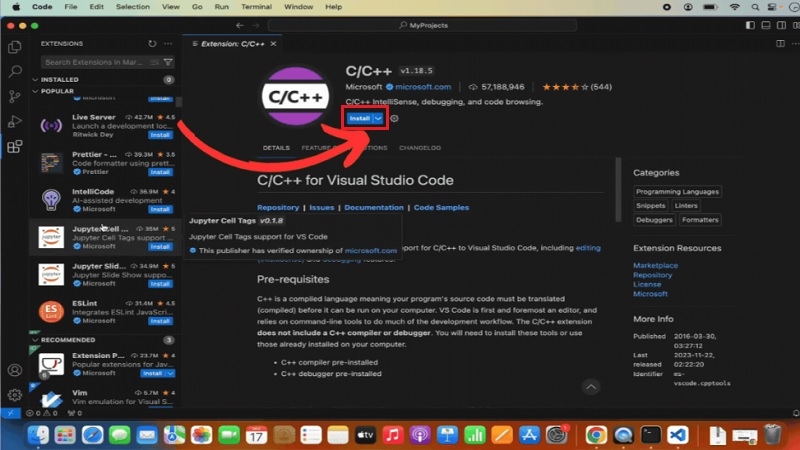Open the Code Samples link

click(x=441, y=208)
